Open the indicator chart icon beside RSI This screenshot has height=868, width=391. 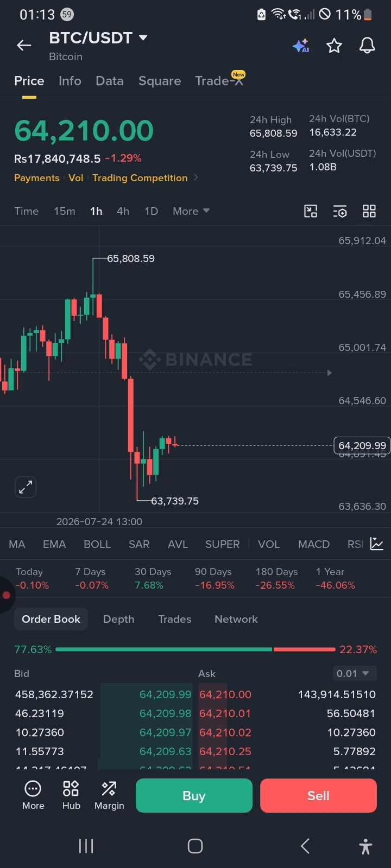coord(377,544)
